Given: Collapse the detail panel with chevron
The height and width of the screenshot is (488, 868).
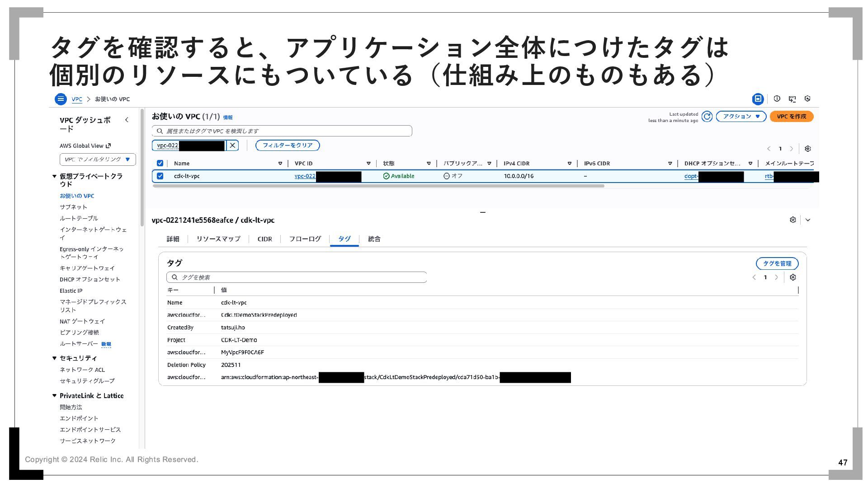Looking at the screenshot, I should [x=808, y=220].
